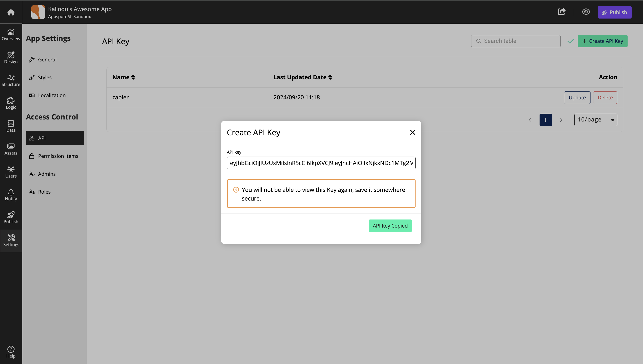Click the Kalindu's Awesome App logo
Screen dimensions: 643x364
click(38, 12)
